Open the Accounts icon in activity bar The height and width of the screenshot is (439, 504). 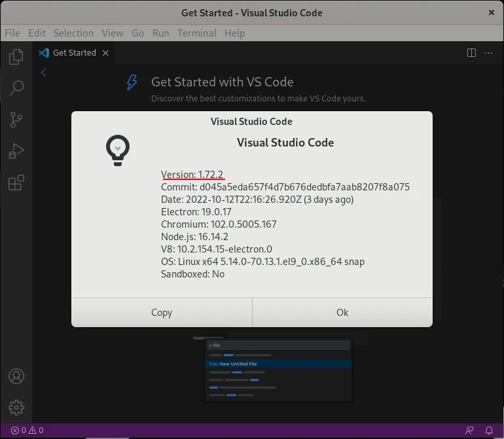(16, 377)
